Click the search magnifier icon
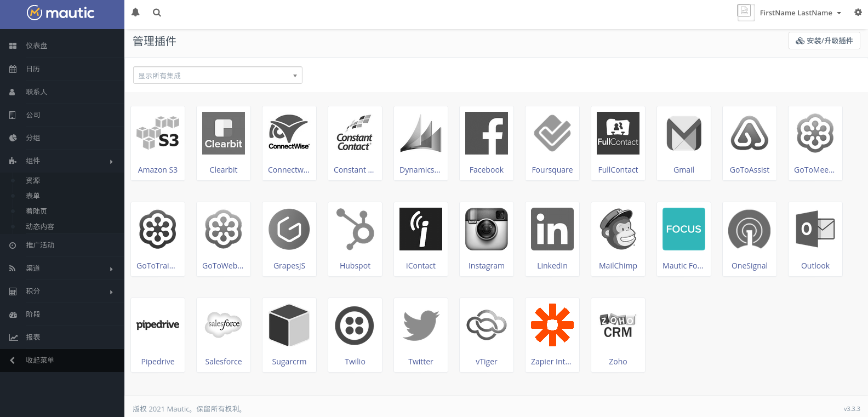 point(157,13)
